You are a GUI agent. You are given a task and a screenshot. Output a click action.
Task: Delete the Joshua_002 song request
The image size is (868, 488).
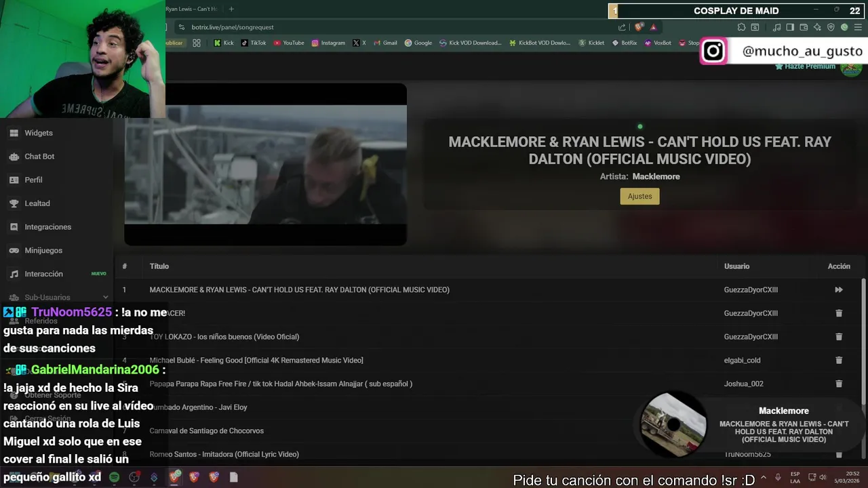pyautogui.click(x=839, y=384)
